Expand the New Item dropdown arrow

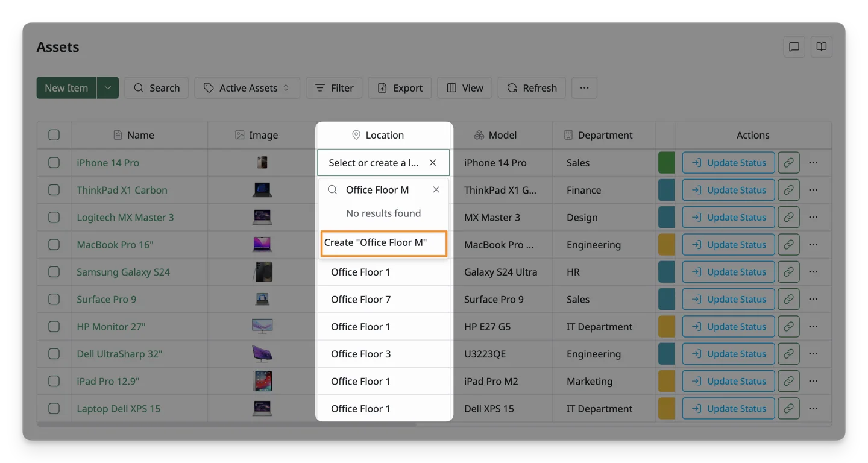click(108, 88)
